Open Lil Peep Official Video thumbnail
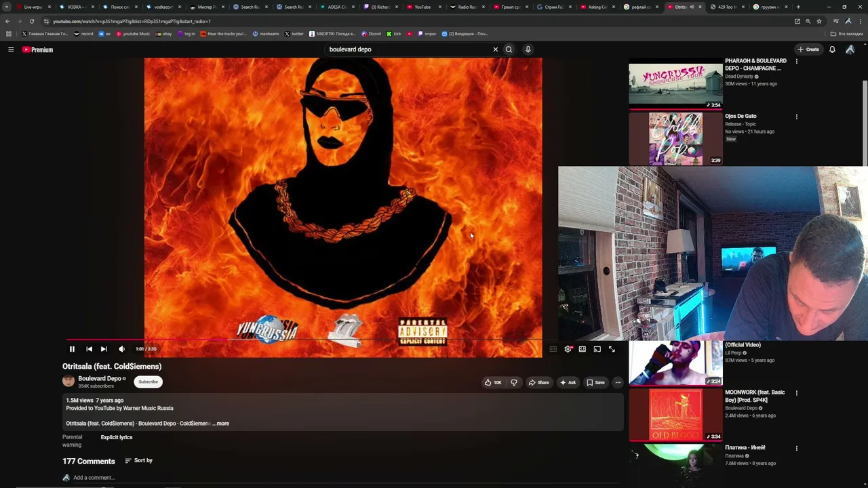Screen dimensions: 868x488 675,363
